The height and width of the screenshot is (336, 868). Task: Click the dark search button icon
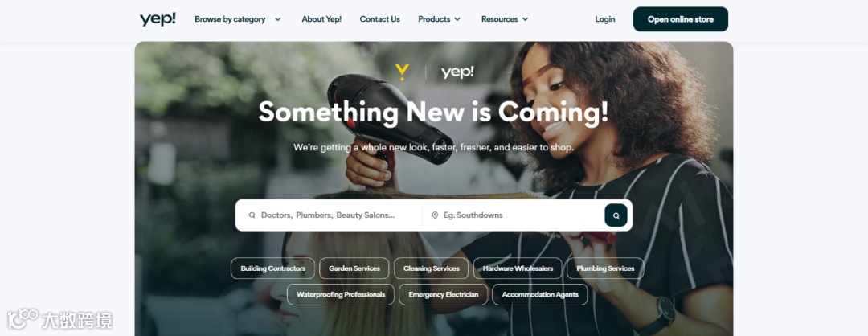(x=616, y=215)
